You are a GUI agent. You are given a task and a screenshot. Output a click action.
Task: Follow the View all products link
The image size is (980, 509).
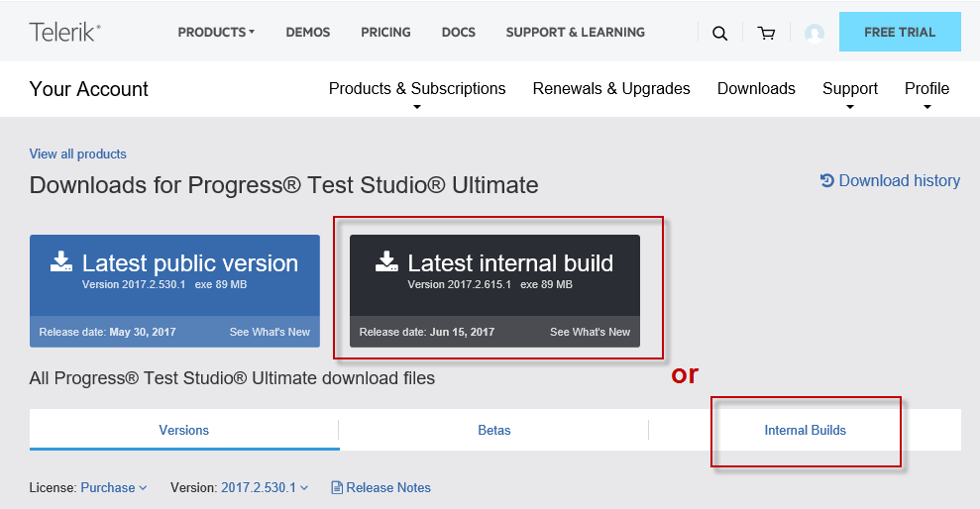pos(78,153)
